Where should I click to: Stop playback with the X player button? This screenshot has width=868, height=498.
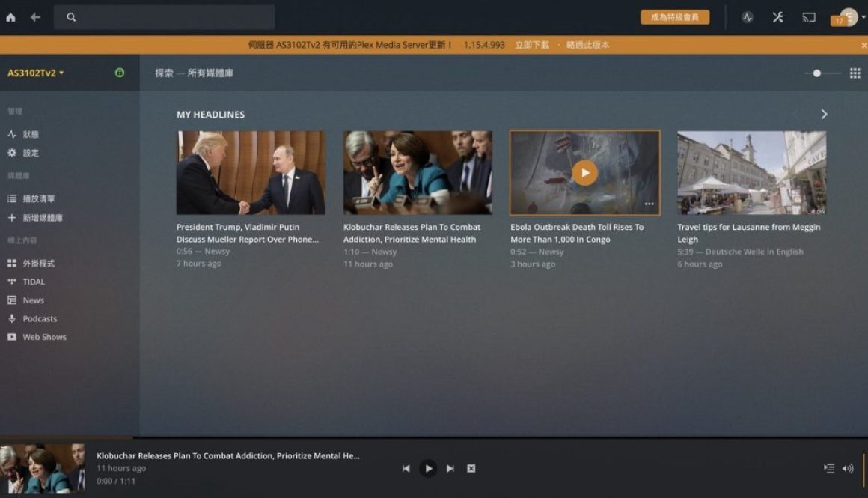point(471,468)
